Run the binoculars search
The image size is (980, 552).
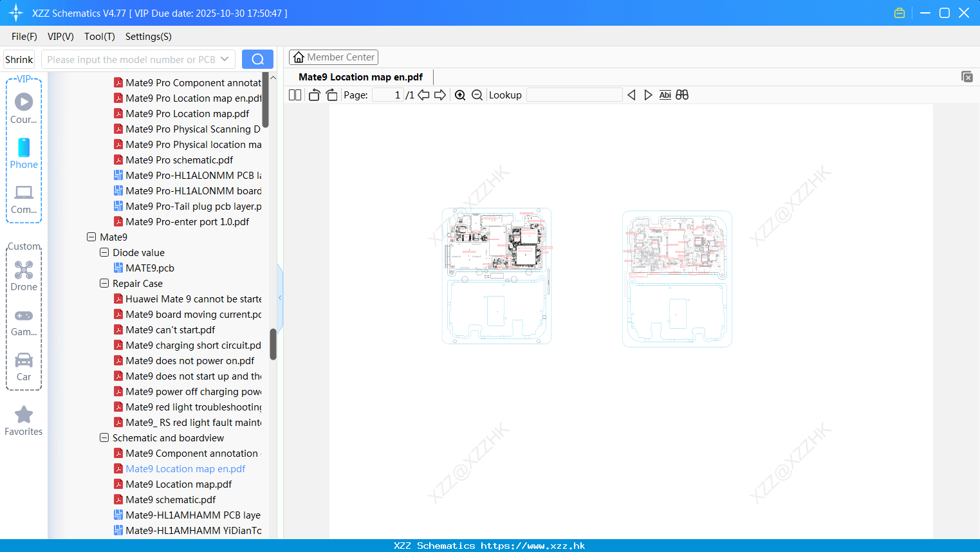[x=682, y=95]
